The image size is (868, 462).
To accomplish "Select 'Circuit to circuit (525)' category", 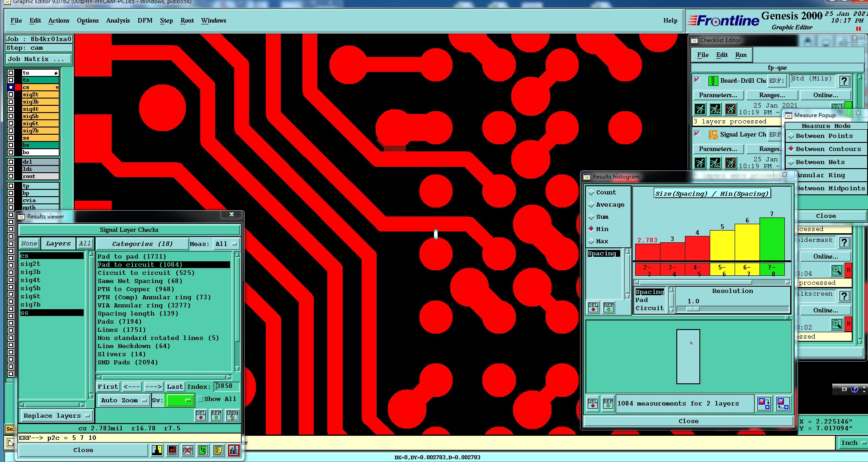I will (x=146, y=273).
